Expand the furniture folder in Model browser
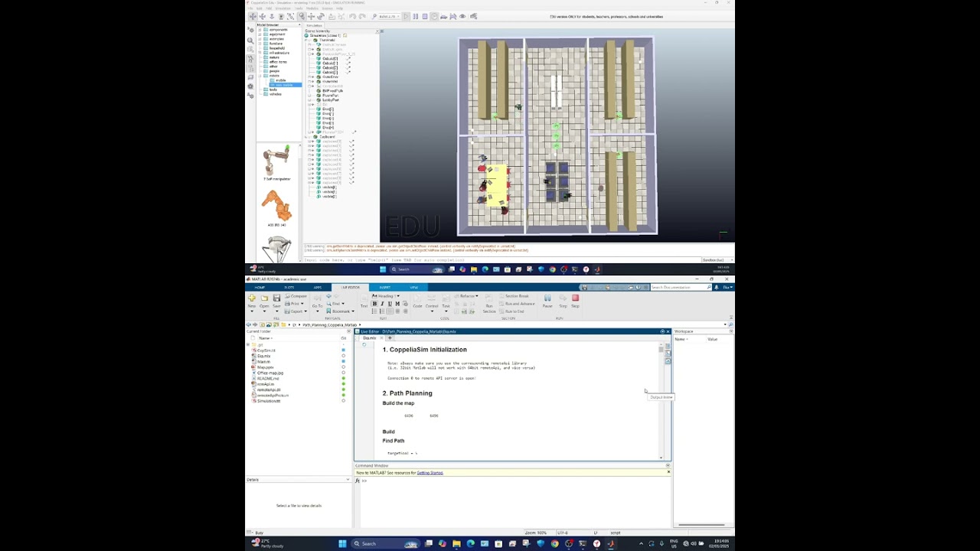Image resolution: width=980 pixels, height=551 pixels. click(x=260, y=44)
